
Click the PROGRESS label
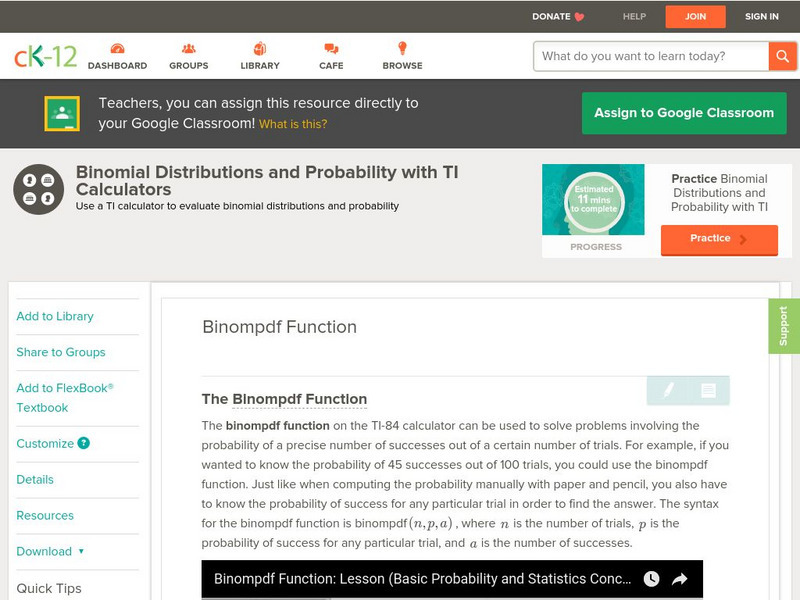coord(596,247)
